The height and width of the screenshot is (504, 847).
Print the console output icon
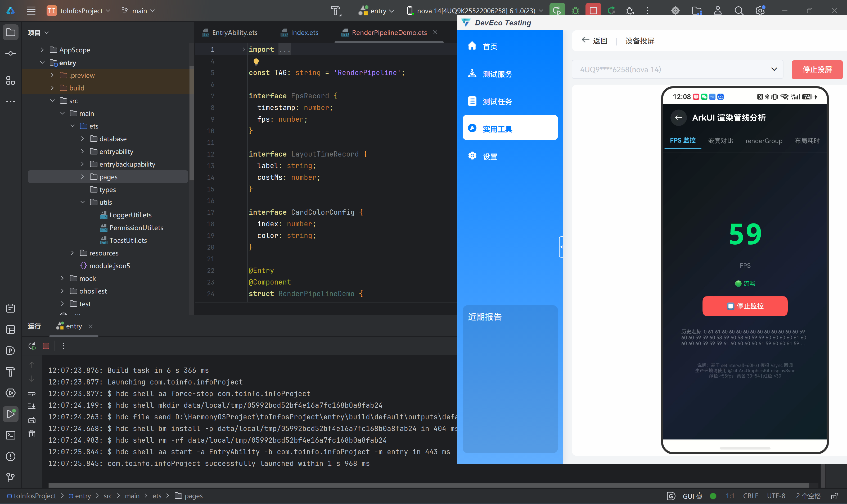click(31, 420)
